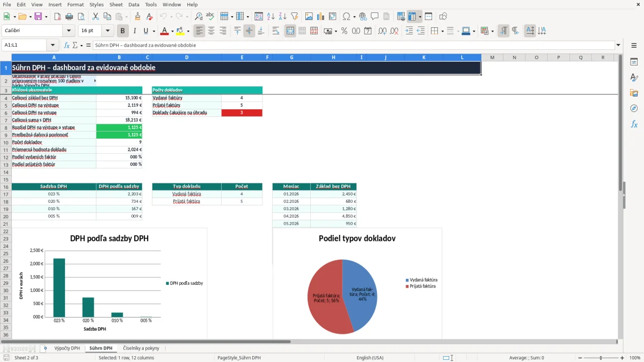Switch to the Číselníky a pokyny sheet tab
Image resolution: width=644 pixels, height=362 pixels.
(141, 348)
